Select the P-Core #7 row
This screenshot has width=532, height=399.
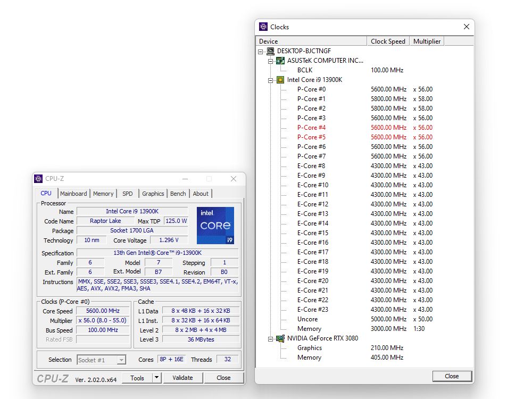click(x=365, y=156)
